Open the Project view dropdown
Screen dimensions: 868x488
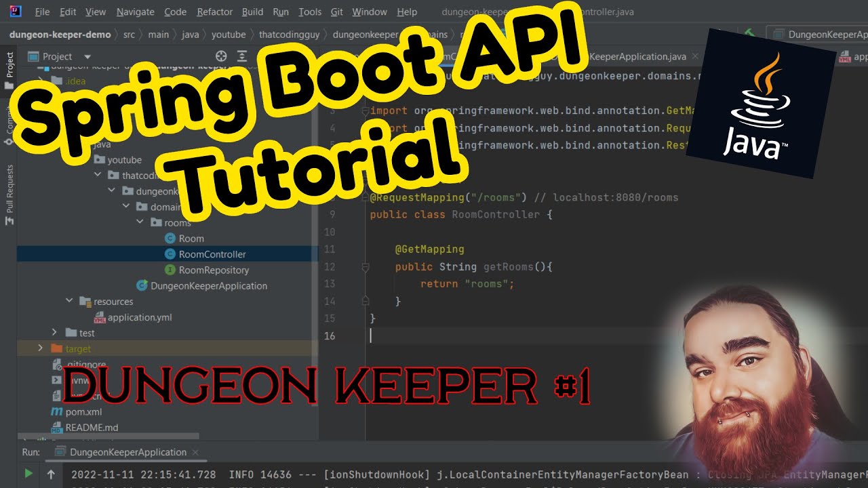click(x=87, y=57)
